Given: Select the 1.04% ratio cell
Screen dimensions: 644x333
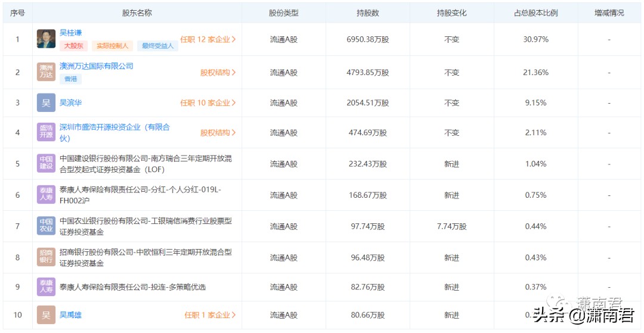Looking at the screenshot, I should (x=536, y=164).
